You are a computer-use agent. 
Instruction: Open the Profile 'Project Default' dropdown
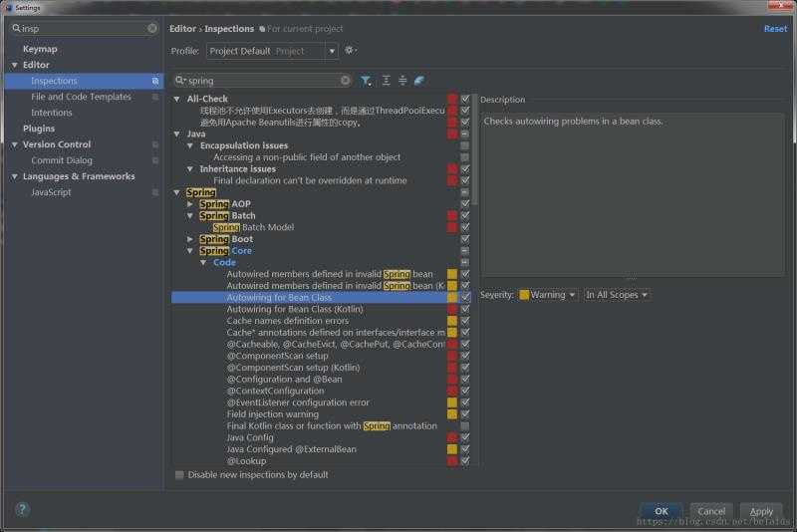[x=272, y=52]
